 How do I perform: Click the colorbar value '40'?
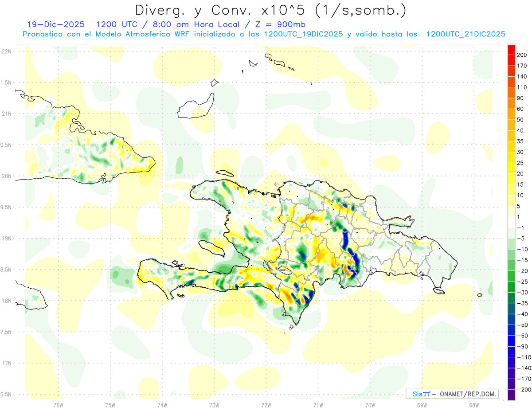click(520, 130)
